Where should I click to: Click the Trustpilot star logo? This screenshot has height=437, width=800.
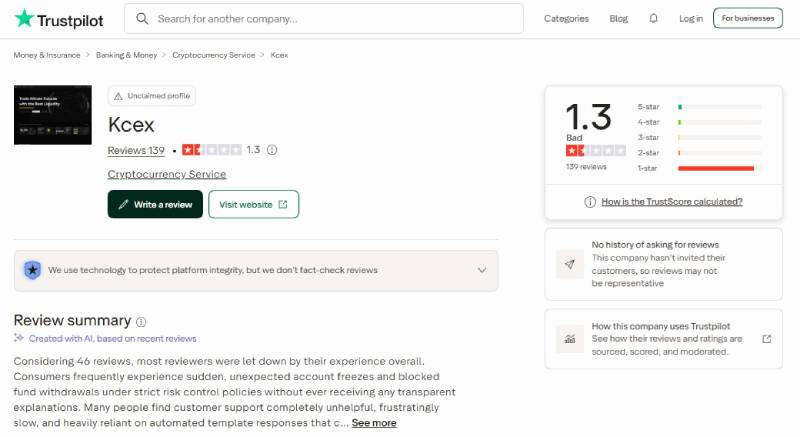(x=24, y=19)
